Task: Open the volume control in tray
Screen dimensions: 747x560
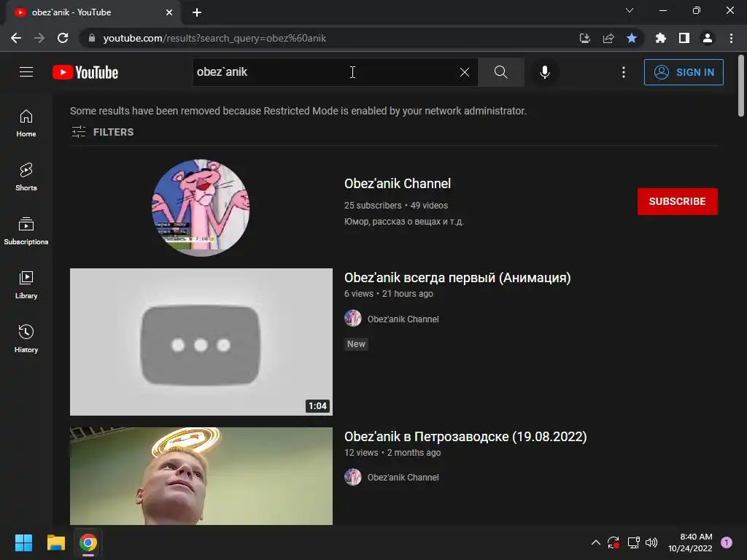Action: [651, 542]
